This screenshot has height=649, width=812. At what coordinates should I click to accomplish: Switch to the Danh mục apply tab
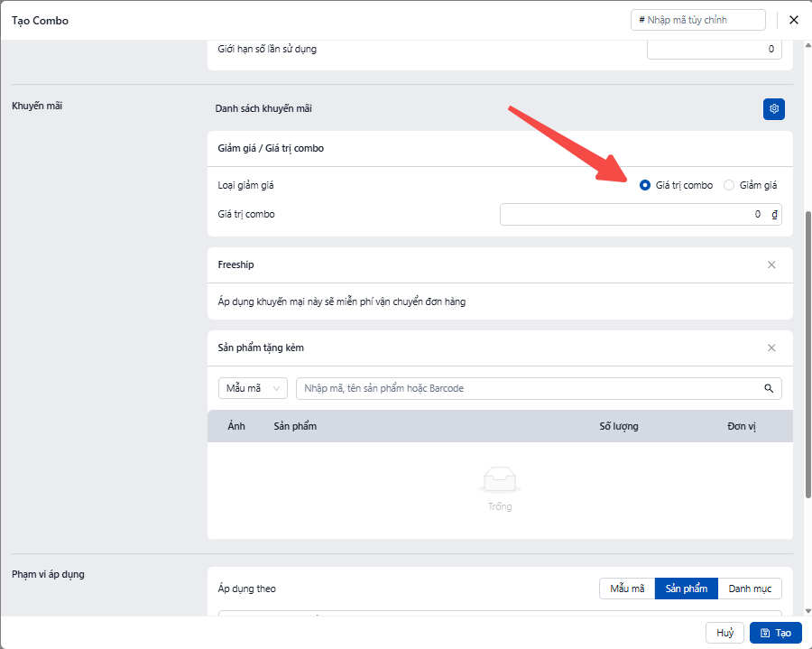point(750,589)
